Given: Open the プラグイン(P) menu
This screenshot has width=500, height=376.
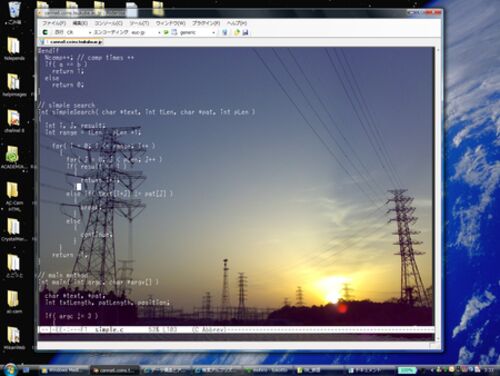Looking at the screenshot, I should 206,23.
